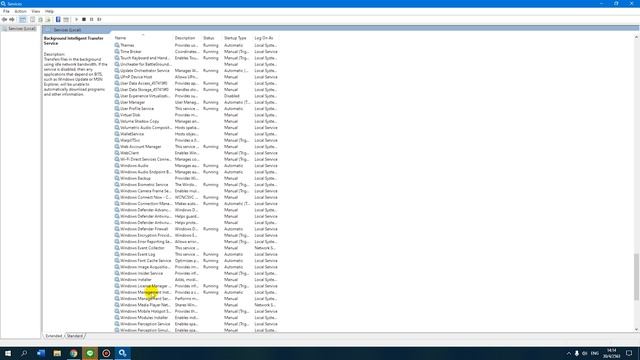The height and width of the screenshot is (360, 640).
Task: Click the Forward arrow in the toolbar
Action: [12, 20]
